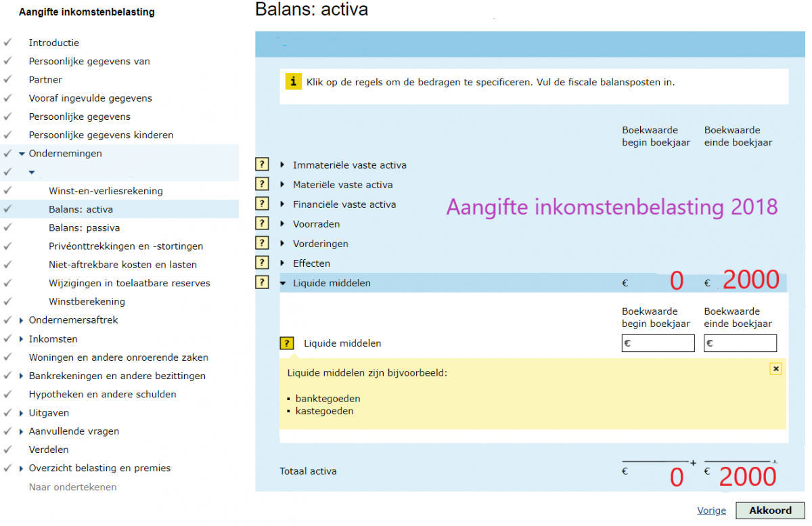Click help icon beside Effecten
This screenshot has height=526, width=812.
262,263
